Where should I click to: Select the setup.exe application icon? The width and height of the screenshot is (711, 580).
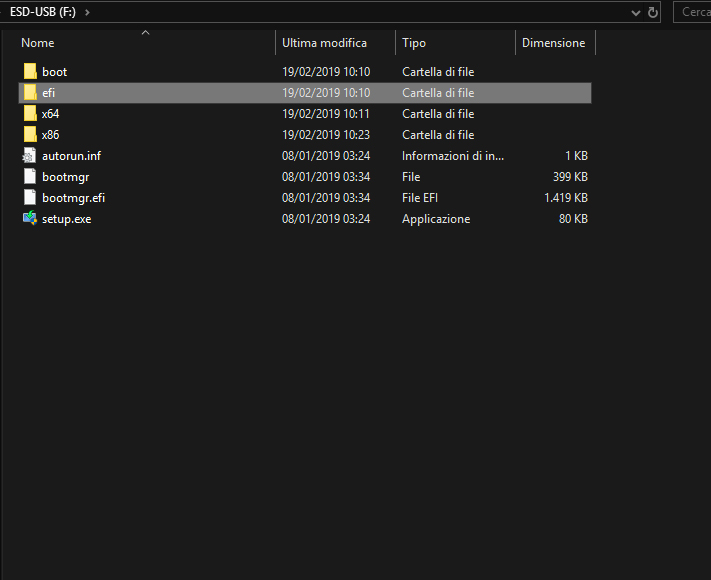coord(30,219)
